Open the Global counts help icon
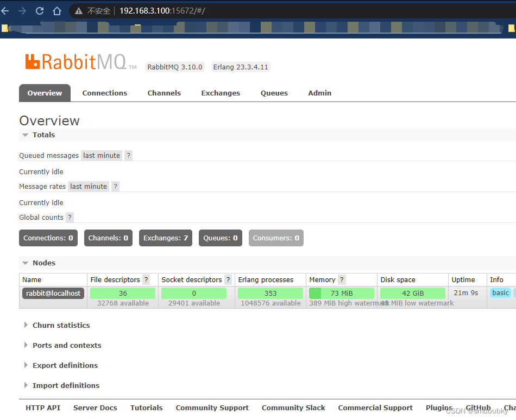This screenshot has width=516, height=420. point(68,217)
